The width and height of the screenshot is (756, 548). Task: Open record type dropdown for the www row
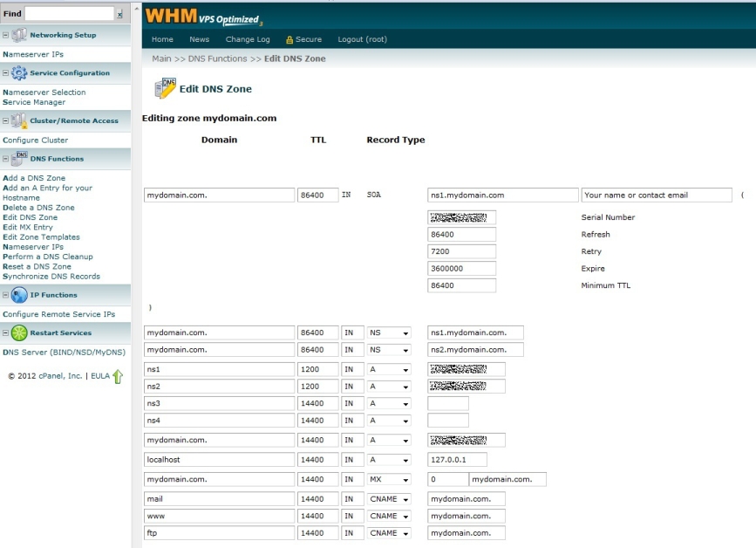click(389, 516)
